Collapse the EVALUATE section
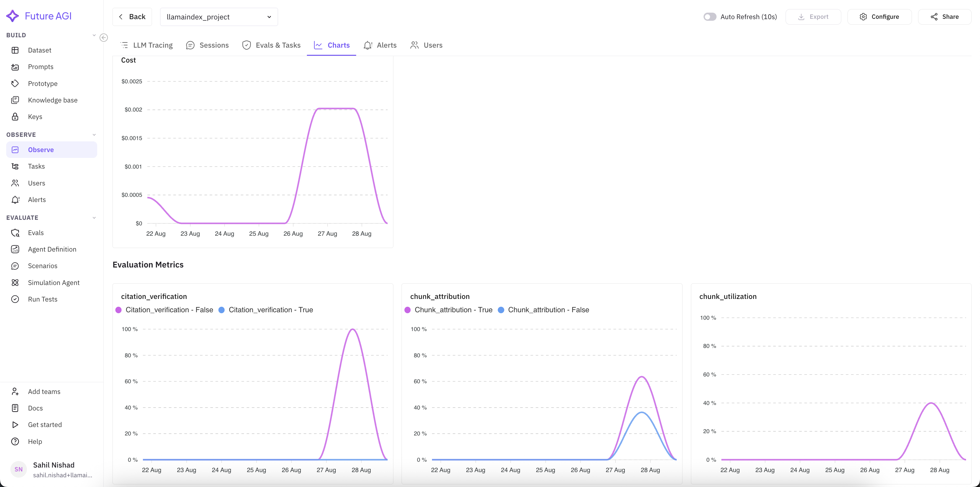 pyautogui.click(x=94, y=218)
